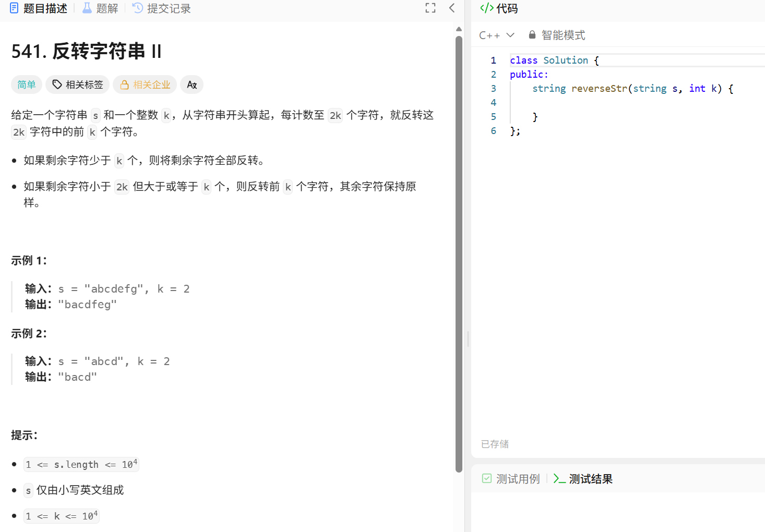
Task: Click the green checkbox icon beside 测试用例
Action: coord(486,478)
